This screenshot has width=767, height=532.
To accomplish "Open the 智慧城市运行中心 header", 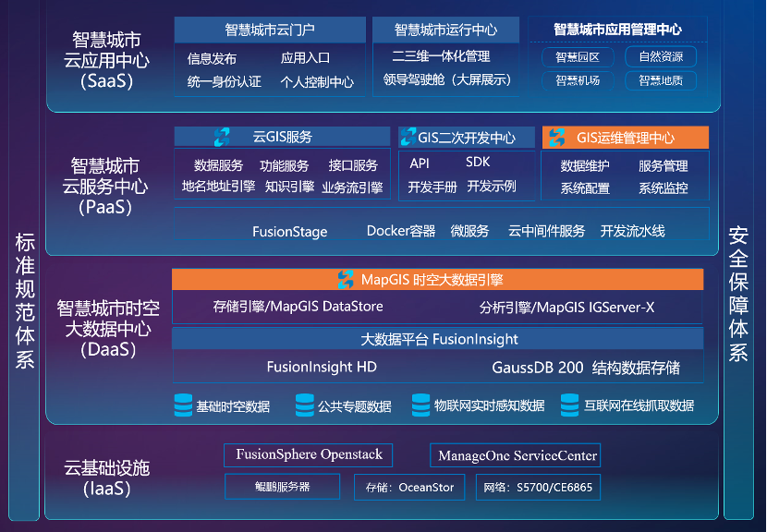I will pyautogui.click(x=445, y=30).
